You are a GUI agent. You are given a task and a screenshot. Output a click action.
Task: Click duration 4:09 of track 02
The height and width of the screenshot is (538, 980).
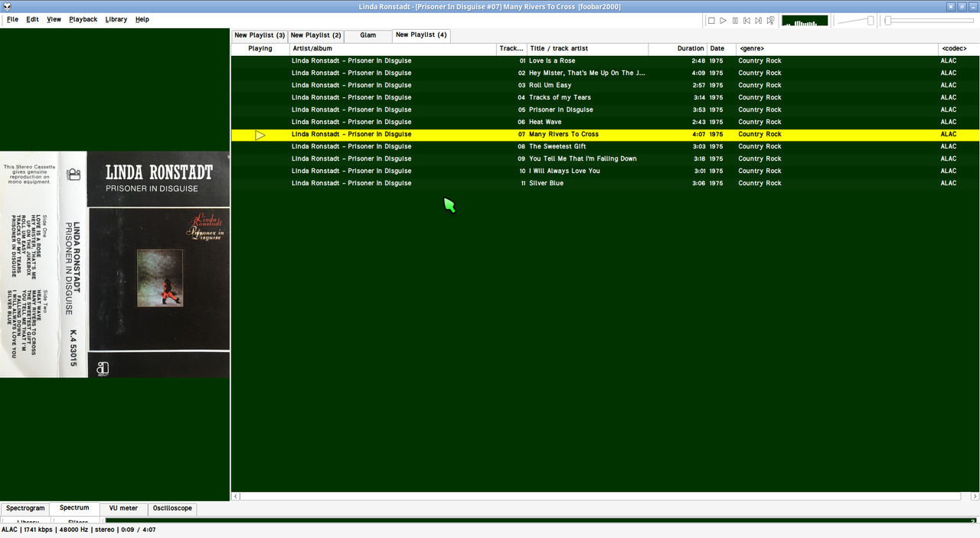click(x=698, y=73)
